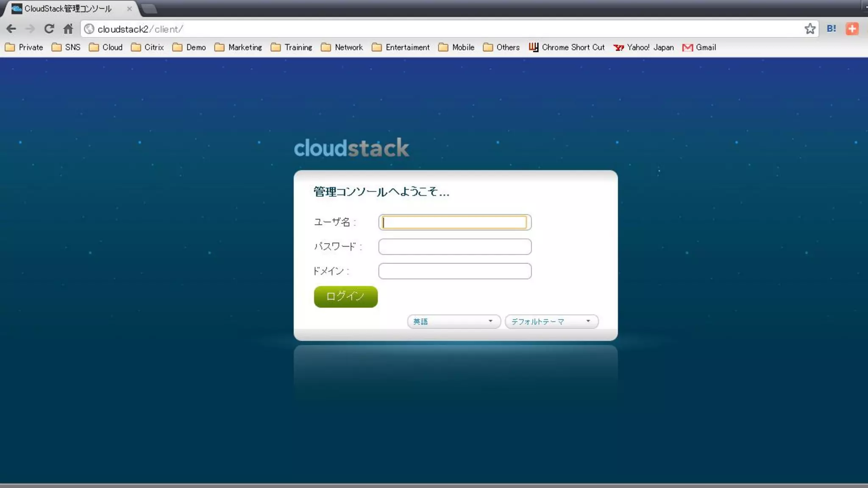Click the パスワード password field

(x=454, y=247)
